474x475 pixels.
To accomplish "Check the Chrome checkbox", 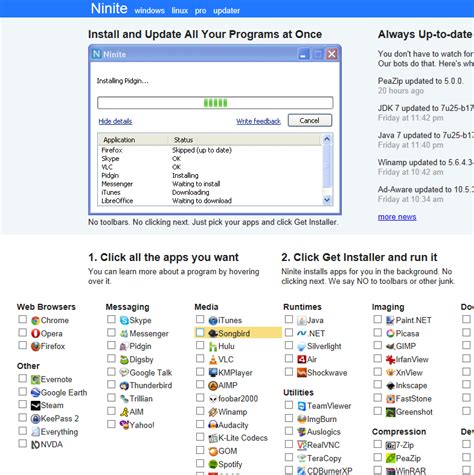I will coord(22,319).
